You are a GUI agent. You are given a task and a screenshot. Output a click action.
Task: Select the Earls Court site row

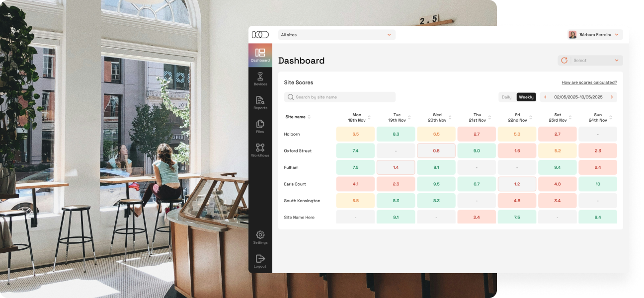(x=450, y=184)
